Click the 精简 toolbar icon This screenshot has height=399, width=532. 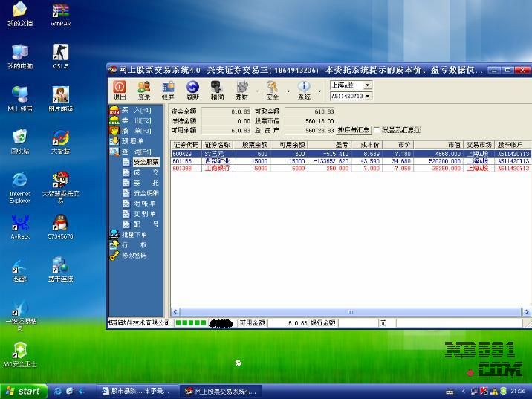pos(217,90)
